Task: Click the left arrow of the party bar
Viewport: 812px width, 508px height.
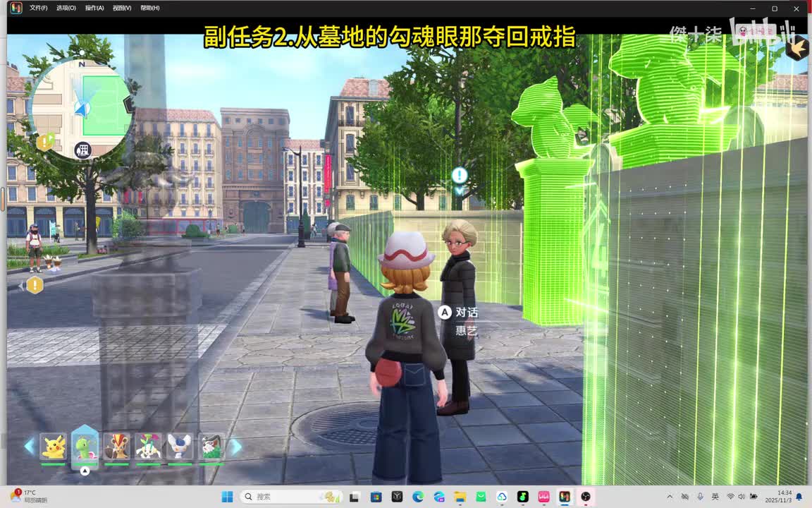Action: point(30,447)
